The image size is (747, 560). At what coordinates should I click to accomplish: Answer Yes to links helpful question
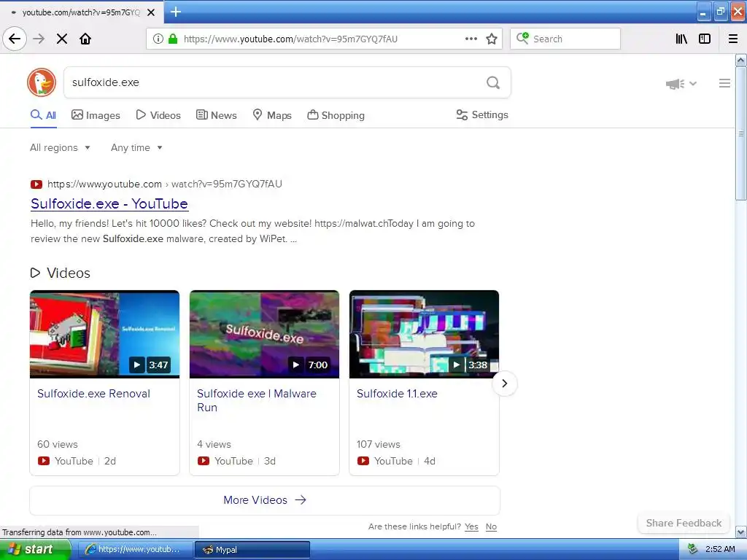pos(472,526)
